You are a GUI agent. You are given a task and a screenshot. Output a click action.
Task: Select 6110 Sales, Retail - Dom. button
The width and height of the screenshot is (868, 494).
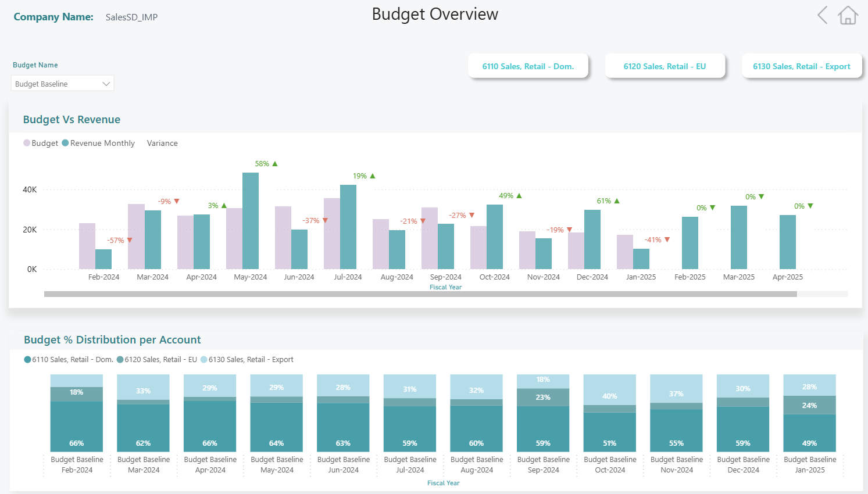(x=528, y=66)
